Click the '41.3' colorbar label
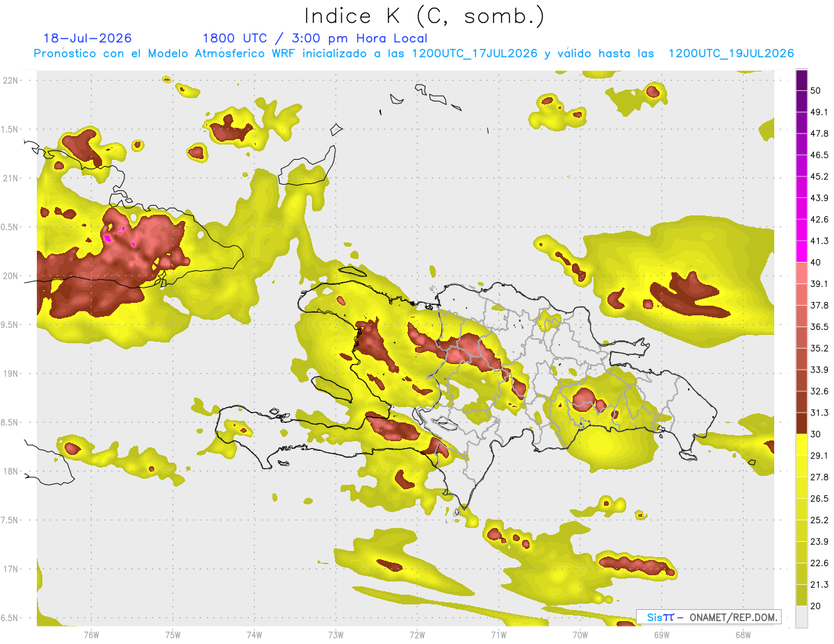 pos(819,241)
